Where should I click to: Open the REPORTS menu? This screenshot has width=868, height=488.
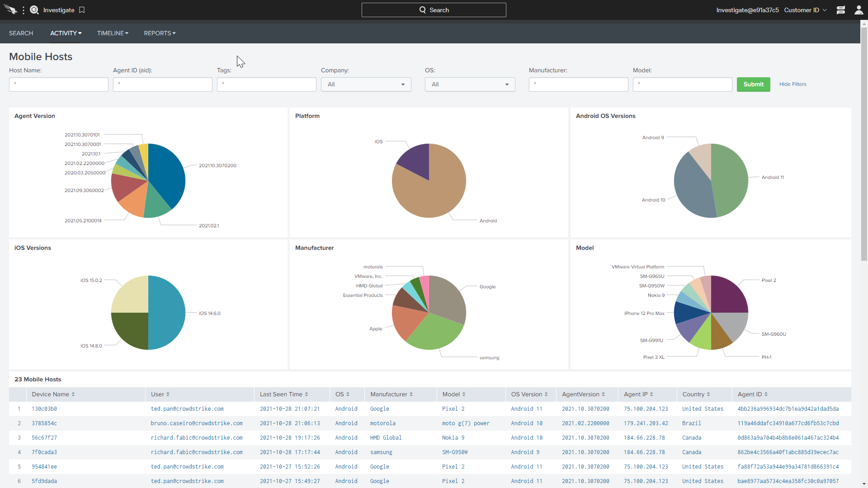tap(160, 33)
